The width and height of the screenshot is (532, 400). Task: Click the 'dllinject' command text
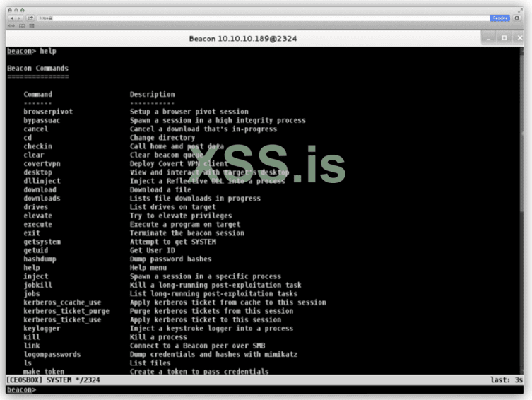[x=42, y=181]
